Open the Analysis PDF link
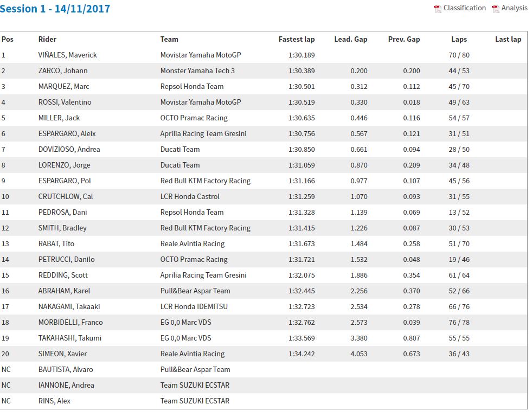This screenshot has width=532, height=417. pos(514,8)
